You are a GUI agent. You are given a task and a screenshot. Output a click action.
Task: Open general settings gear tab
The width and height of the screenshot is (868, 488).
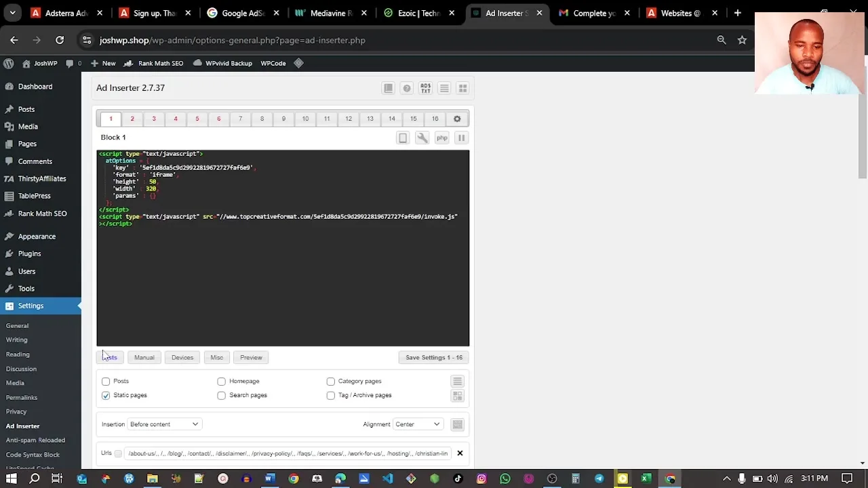click(457, 119)
